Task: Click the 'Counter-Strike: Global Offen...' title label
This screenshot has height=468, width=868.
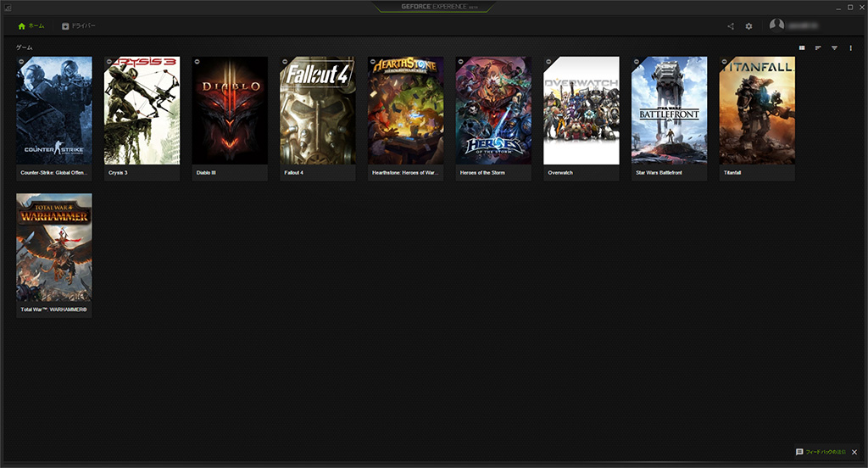Action: click(53, 173)
